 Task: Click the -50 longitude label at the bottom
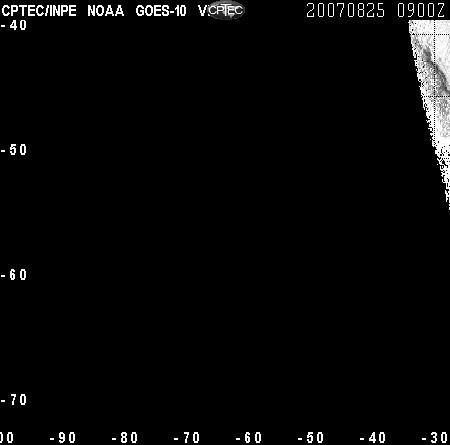311,438
